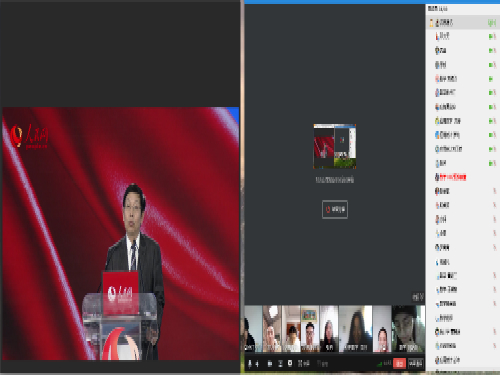Click the red leave button in the toolbar

click(x=399, y=363)
